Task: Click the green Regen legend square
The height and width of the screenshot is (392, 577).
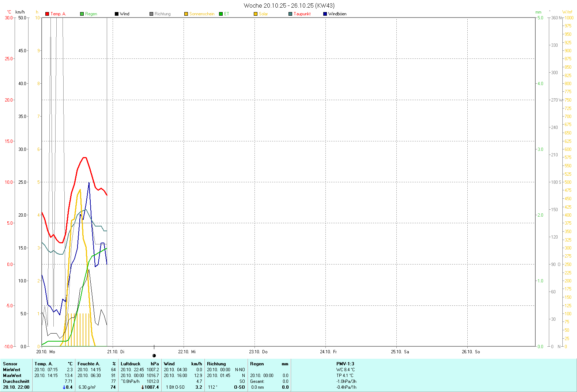Action: (x=82, y=14)
